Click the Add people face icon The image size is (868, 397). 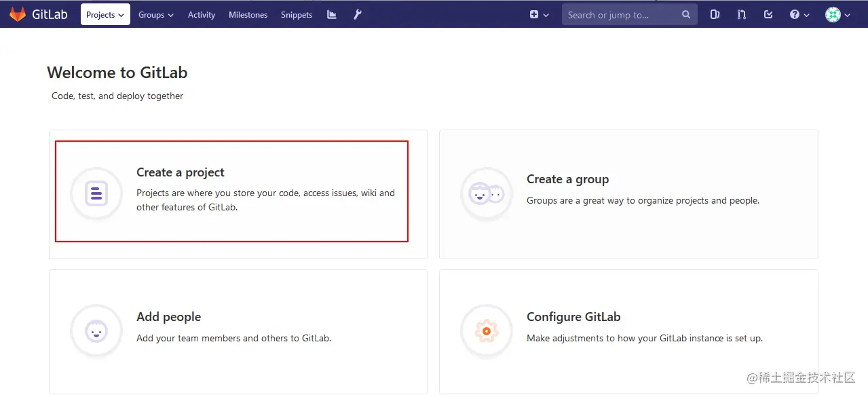click(96, 331)
